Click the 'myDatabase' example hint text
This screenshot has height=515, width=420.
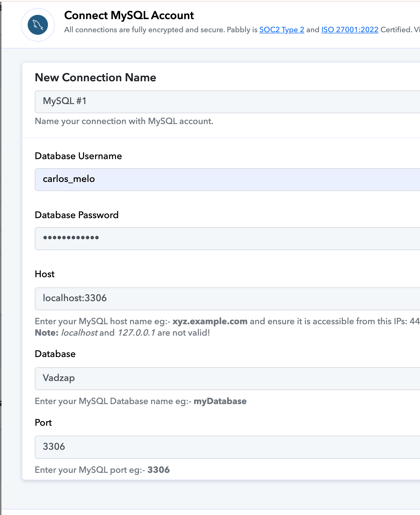point(220,401)
